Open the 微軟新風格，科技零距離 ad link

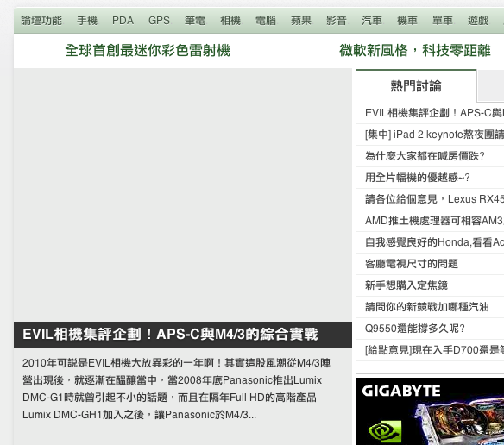point(415,50)
